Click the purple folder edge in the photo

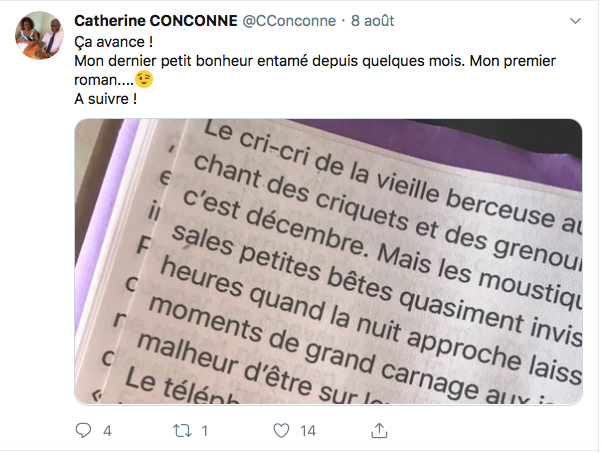click(x=461, y=146)
